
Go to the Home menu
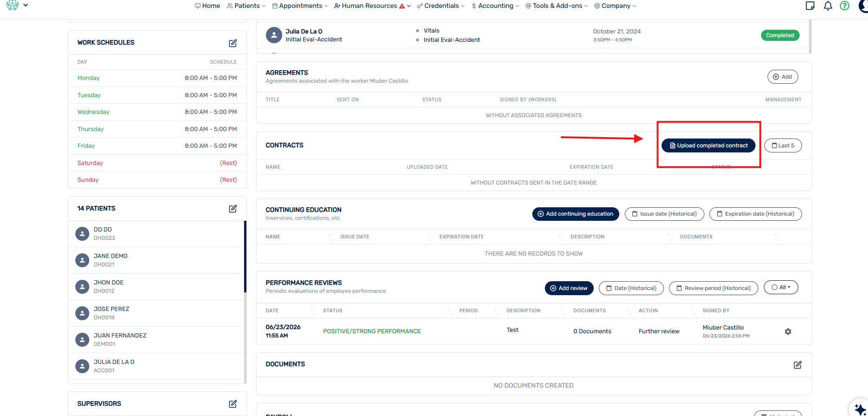[x=207, y=6]
